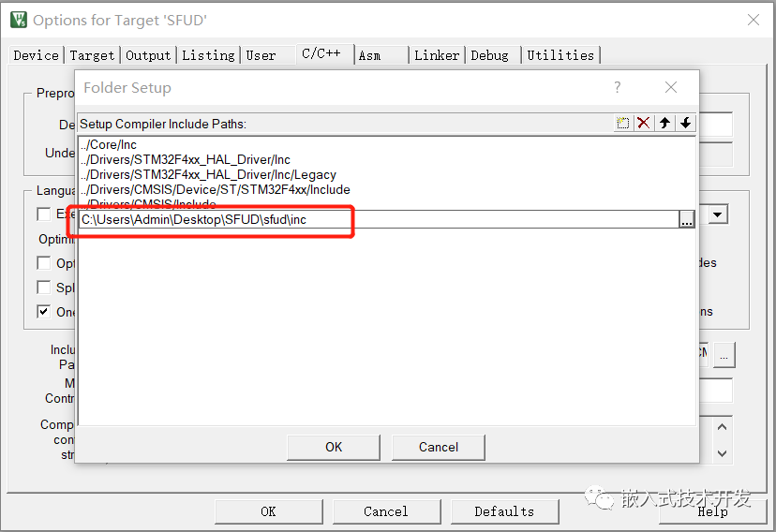Click Help in Options for Target window

click(712, 511)
